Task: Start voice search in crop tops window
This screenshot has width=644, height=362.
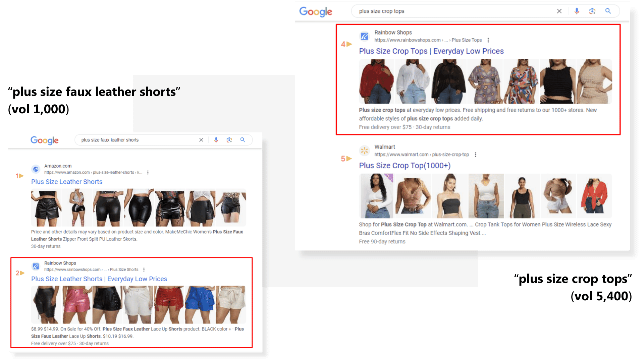Action: [577, 11]
